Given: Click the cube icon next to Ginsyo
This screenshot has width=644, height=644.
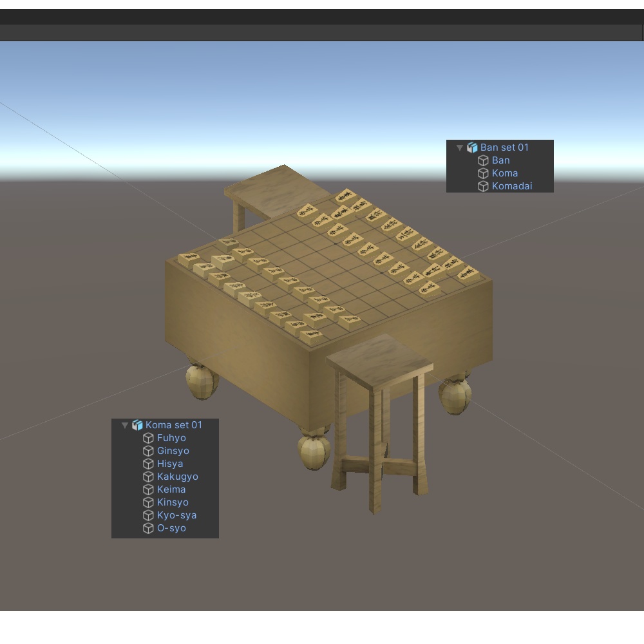Looking at the screenshot, I should coord(147,451).
